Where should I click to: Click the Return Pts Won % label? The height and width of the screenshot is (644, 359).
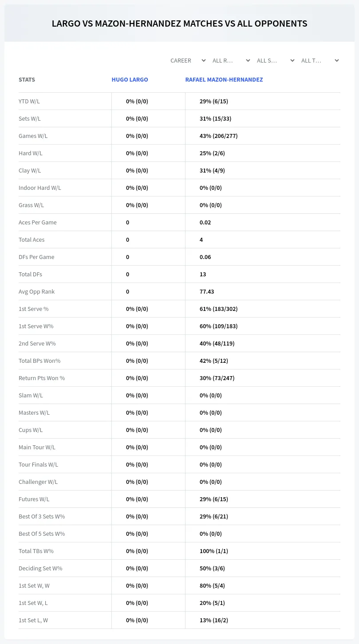[42, 378]
